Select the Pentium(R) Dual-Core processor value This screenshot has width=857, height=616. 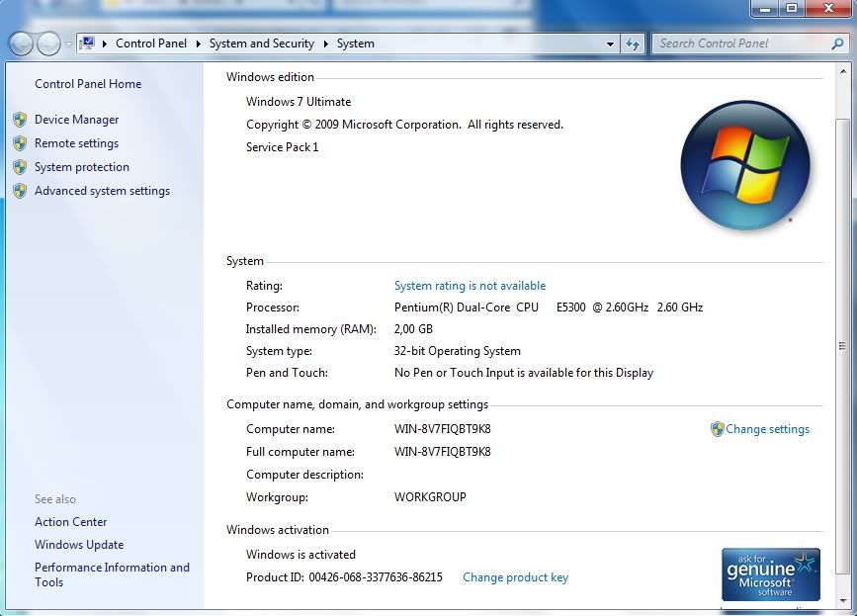pyautogui.click(x=549, y=308)
